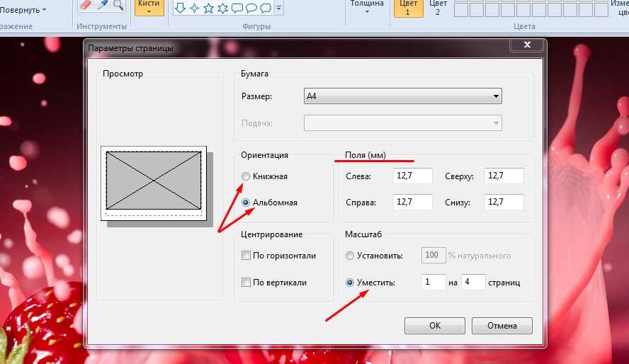Select the Color picker eyedropper tool
629x364 pixels.
103,5
